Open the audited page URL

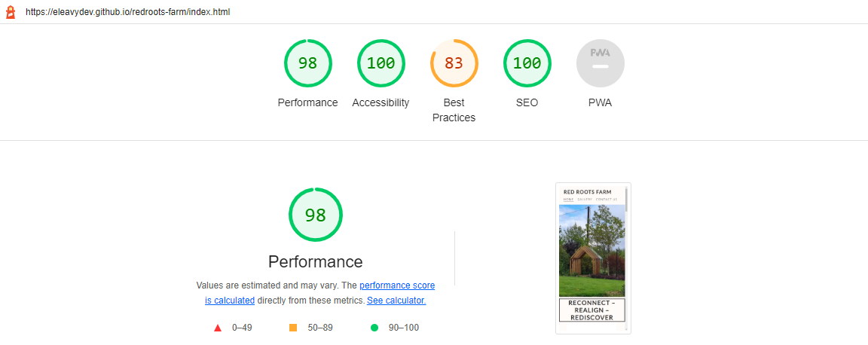click(127, 12)
